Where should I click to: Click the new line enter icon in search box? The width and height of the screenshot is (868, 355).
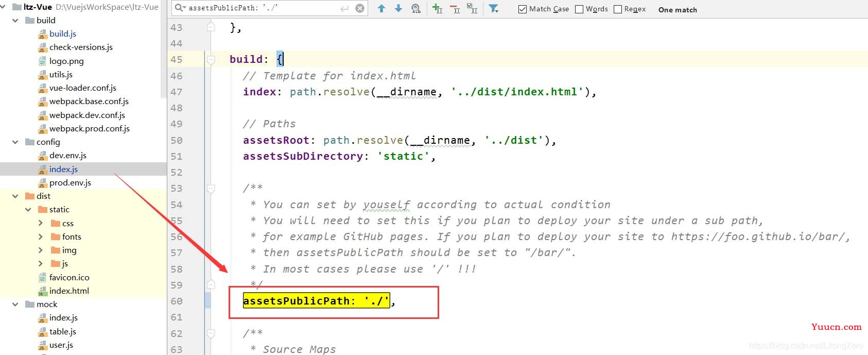point(344,8)
